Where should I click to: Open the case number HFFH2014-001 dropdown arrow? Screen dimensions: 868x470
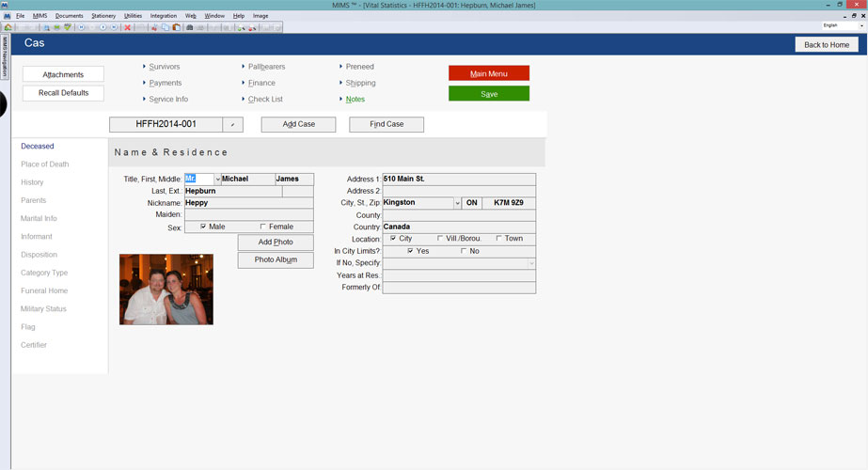coord(232,125)
